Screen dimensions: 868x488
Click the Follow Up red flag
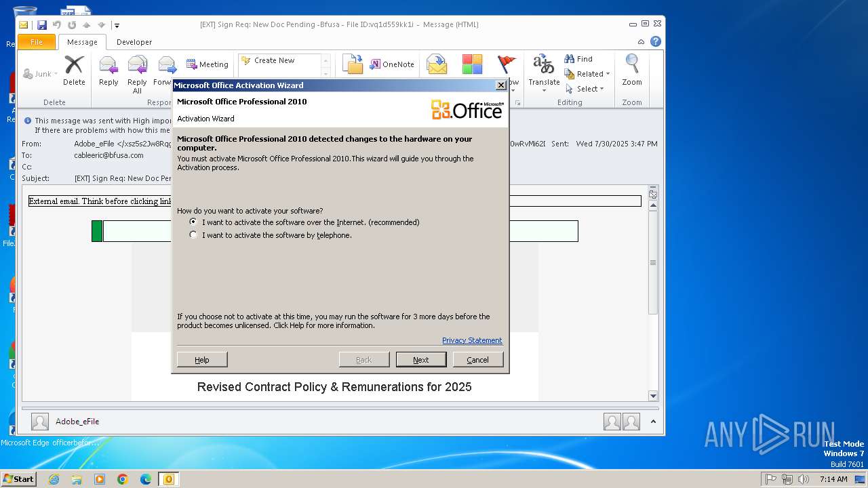pyautogui.click(x=507, y=64)
